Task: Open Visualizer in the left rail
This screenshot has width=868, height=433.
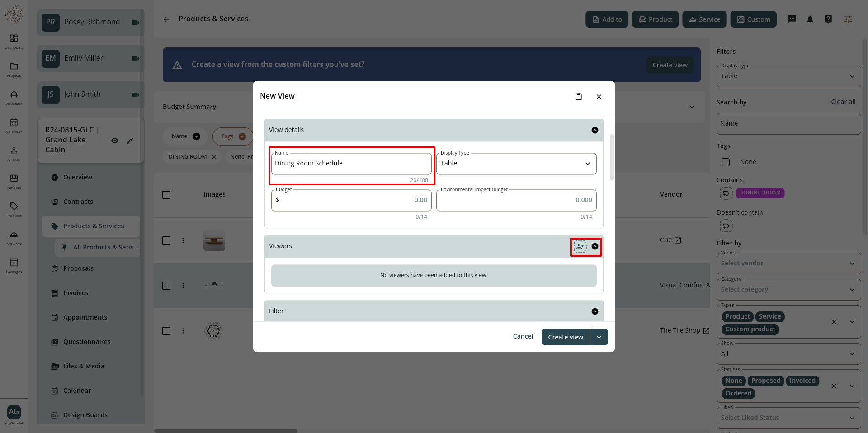Action: [x=14, y=97]
